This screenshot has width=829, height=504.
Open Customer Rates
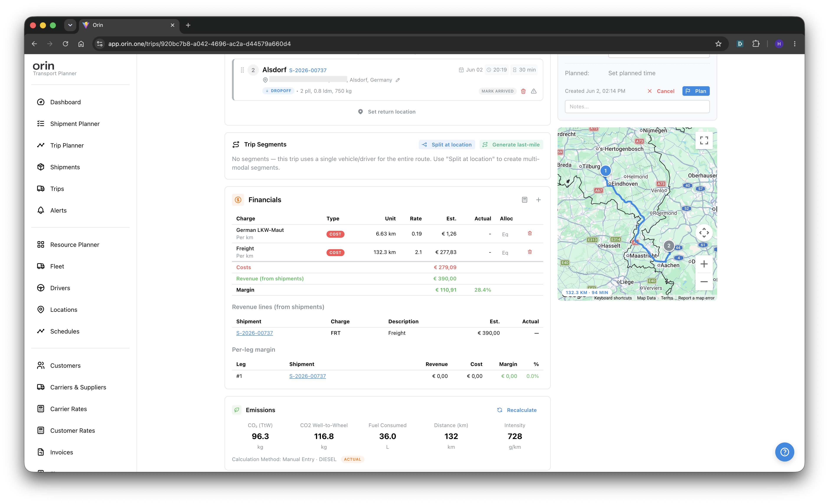click(x=72, y=430)
